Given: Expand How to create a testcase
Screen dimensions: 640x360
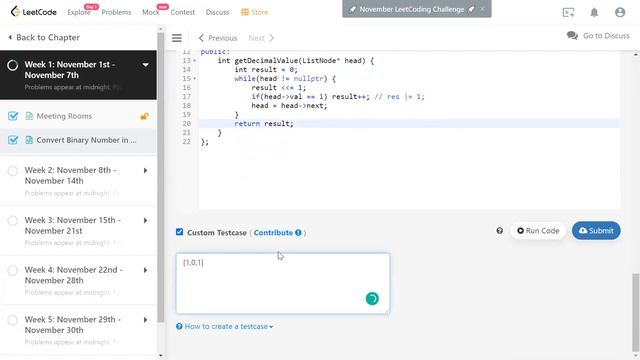Looking at the screenshot, I should click(224, 327).
